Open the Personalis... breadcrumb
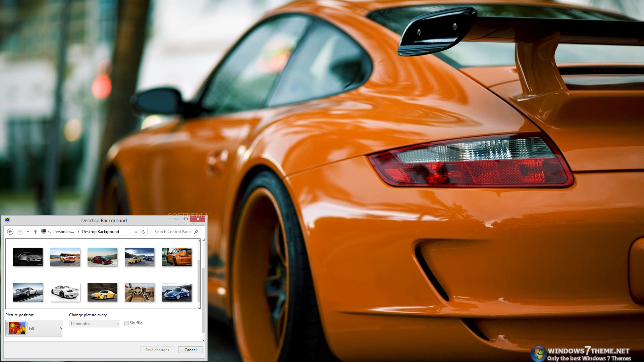The width and height of the screenshot is (644, 362). coord(63,232)
